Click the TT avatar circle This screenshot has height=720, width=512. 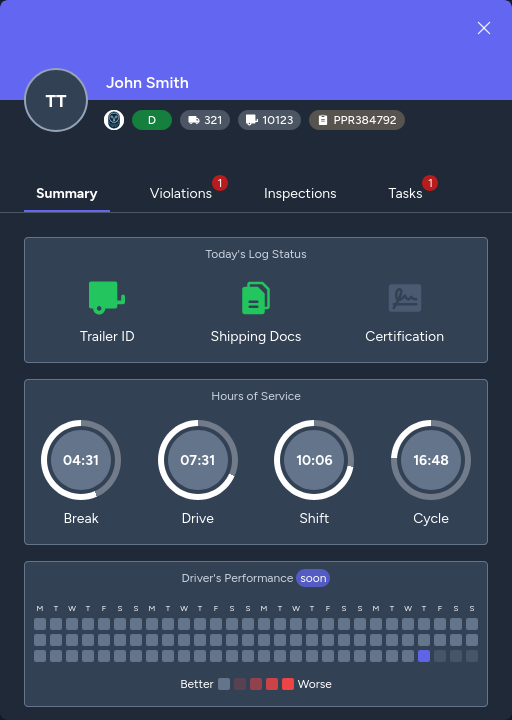tap(56, 100)
